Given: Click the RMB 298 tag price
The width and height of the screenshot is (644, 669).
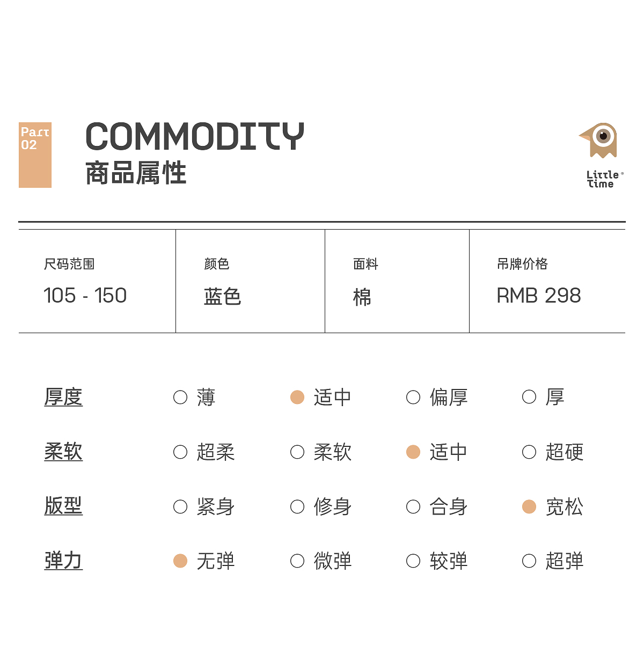Looking at the screenshot, I should pyautogui.click(x=539, y=296).
